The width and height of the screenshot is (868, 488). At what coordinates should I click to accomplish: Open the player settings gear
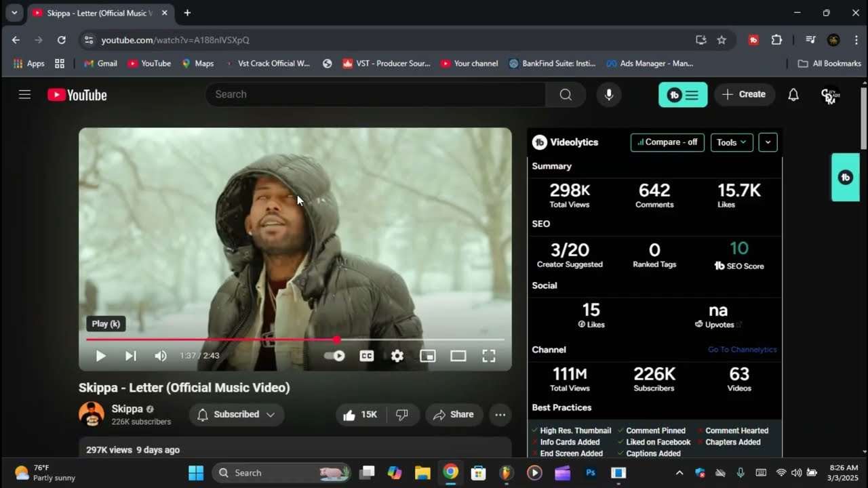pyautogui.click(x=397, y=356)
